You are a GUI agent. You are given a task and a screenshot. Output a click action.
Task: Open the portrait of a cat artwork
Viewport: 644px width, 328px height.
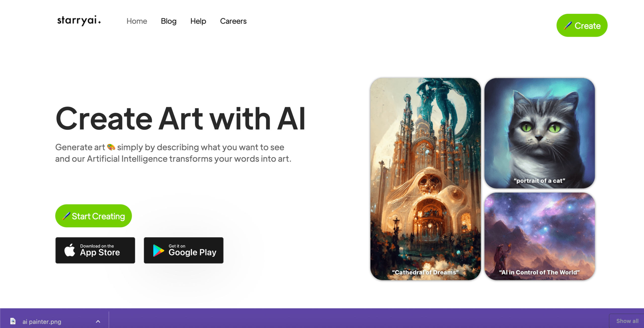[x=540, y=133]
